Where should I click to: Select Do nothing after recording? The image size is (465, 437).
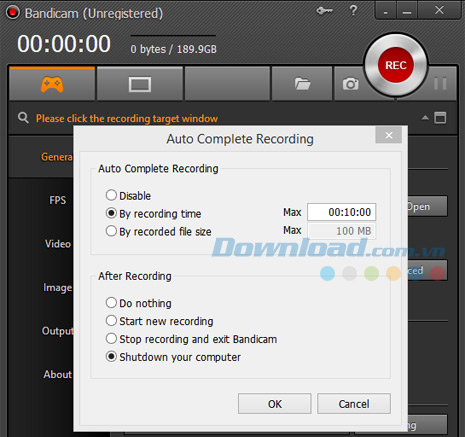point(139,303)
